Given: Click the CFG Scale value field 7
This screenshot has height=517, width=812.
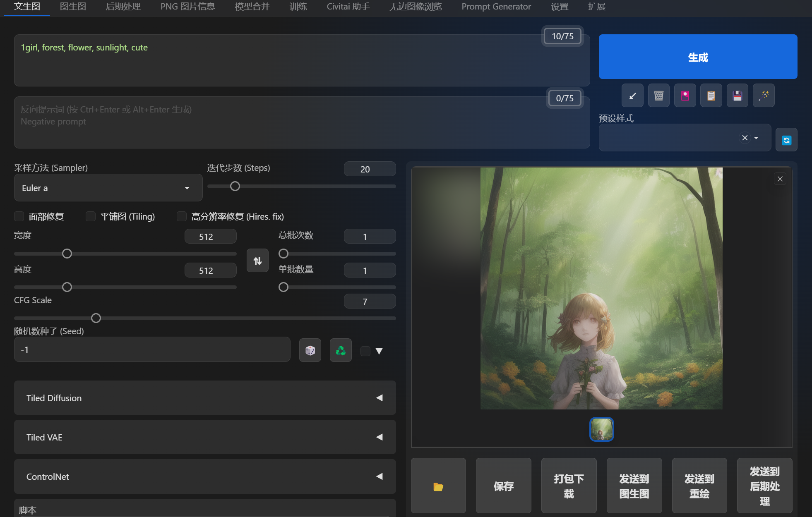Looking at the screenshot, I should click(x=370, y=302).
